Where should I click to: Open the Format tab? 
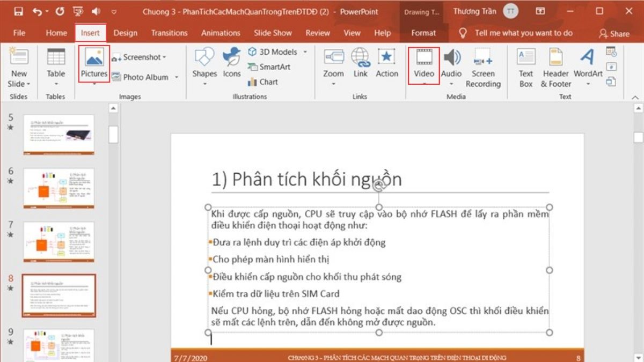pyautogui.click(x=423, y=33)
